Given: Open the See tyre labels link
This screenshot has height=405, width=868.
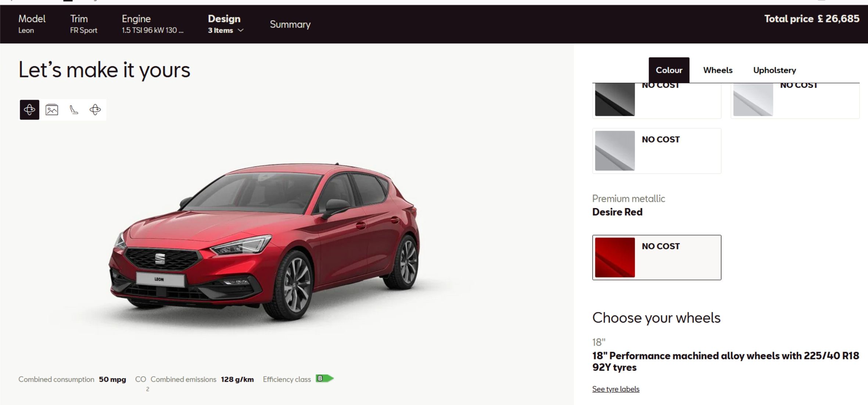Looking at the screenshot, I should [616, 389].
